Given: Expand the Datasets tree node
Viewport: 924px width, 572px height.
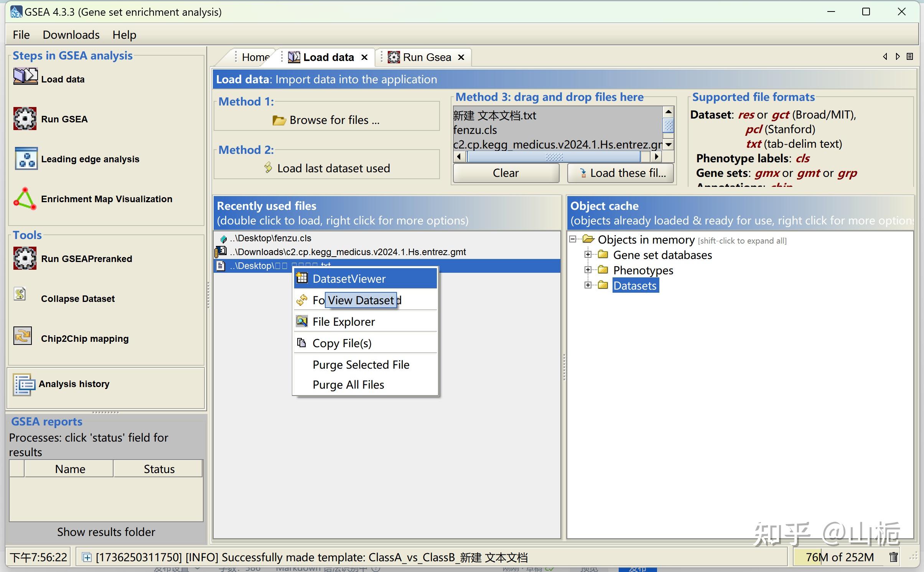Looking at the screenshot, I should click(588, 285).
